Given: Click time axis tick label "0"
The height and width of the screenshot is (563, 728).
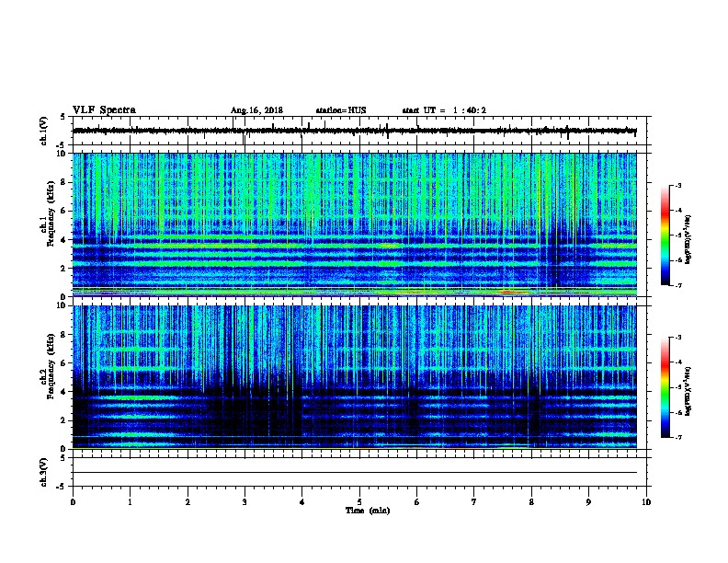Looking at the screenshot, I should pos(73,502).
